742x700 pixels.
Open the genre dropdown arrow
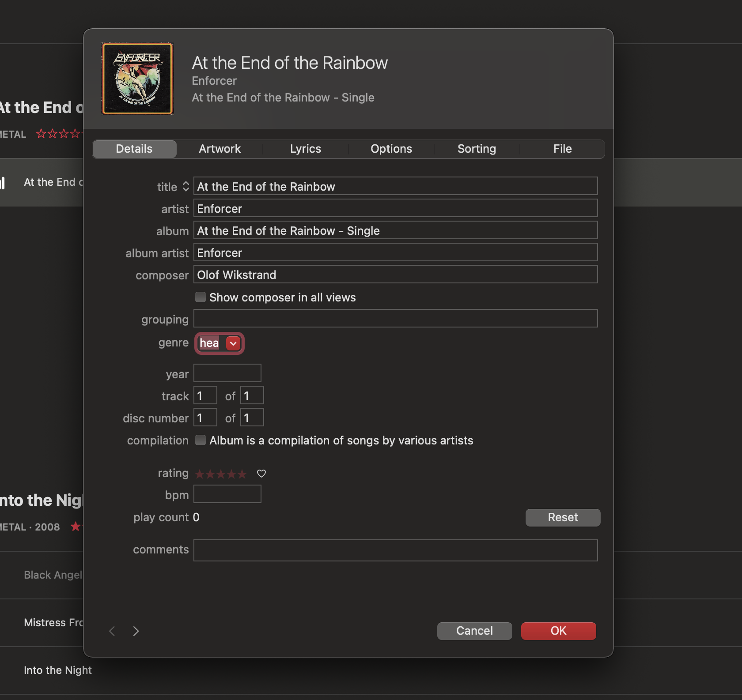click(x=233, y=343)
